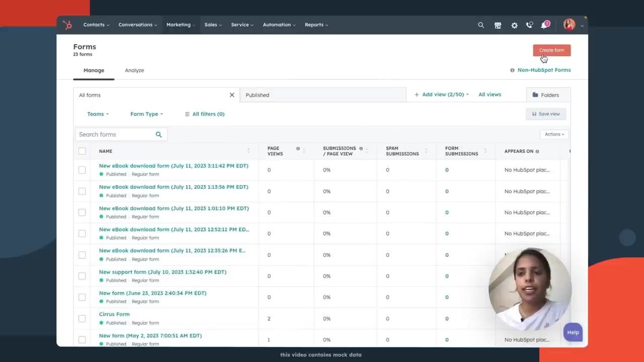Open the All views link
Viewport: 644px width, 362px height.
click(490, 95)
